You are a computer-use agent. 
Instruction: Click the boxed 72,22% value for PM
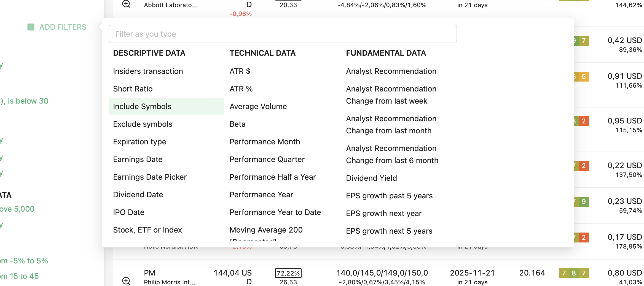288,273
